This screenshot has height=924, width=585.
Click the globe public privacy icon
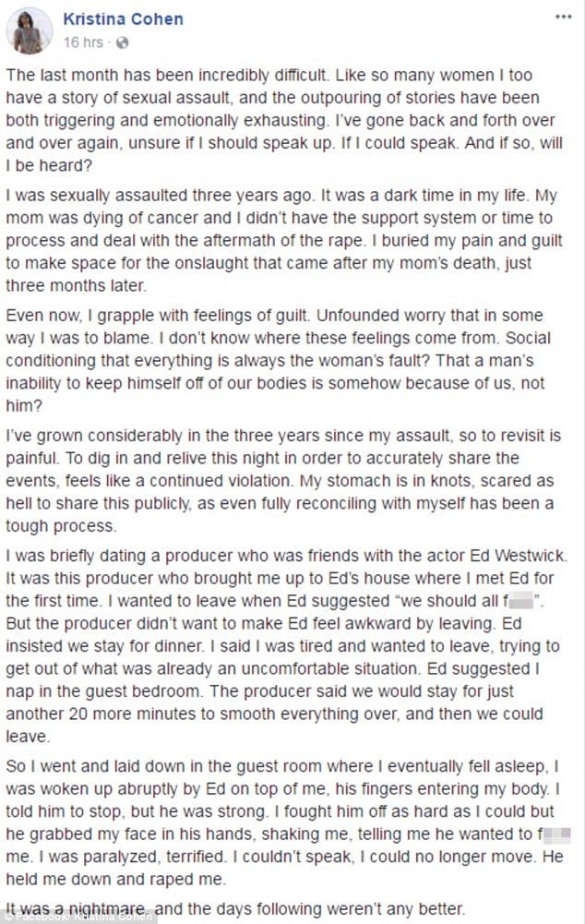pos(122,42)
